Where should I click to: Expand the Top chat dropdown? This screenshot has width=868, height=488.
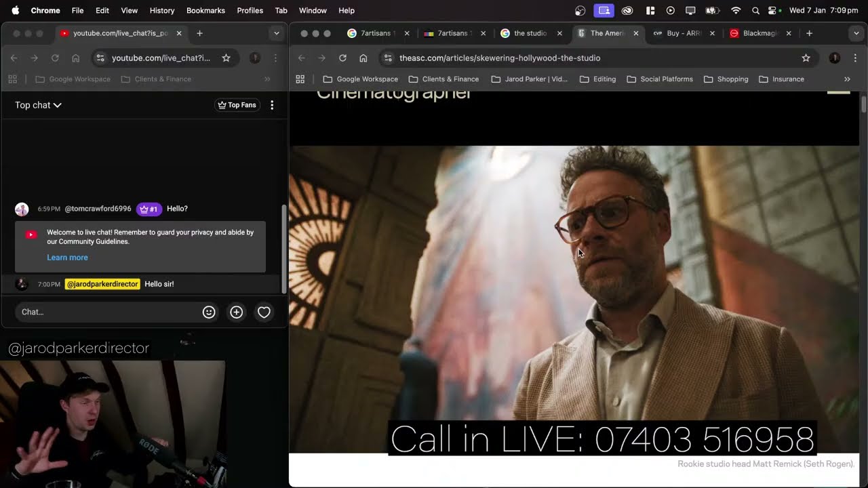click(x=38, y=105)
